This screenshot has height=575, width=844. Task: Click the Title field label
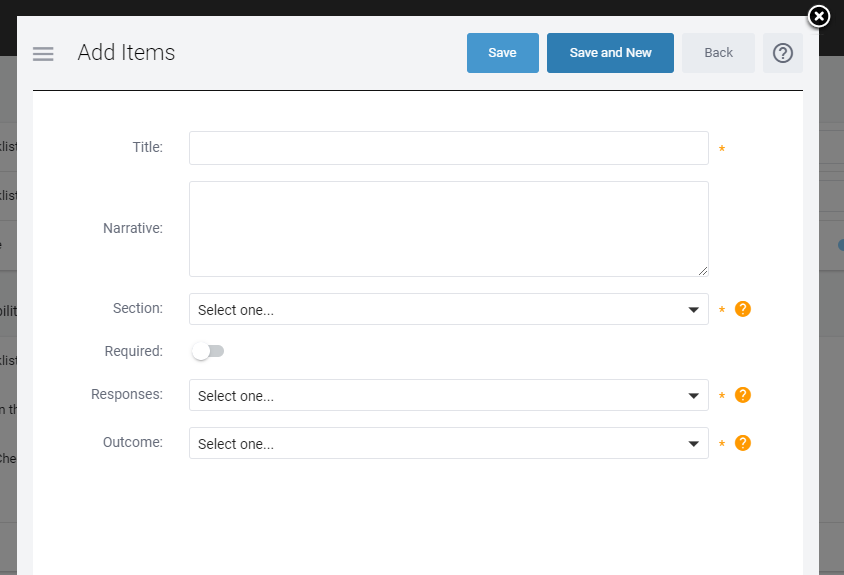147,147
